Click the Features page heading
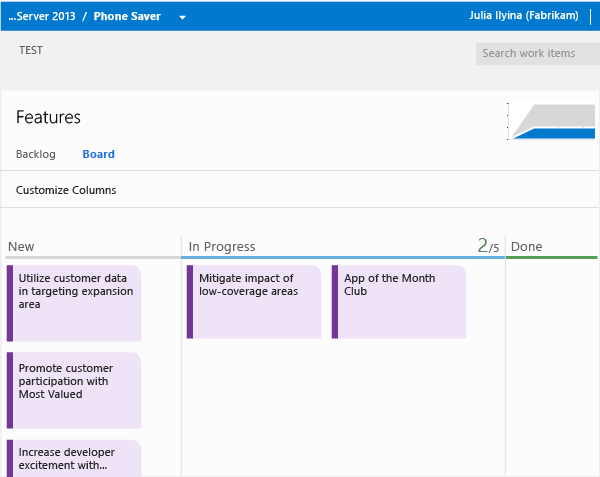 (48, 117)
